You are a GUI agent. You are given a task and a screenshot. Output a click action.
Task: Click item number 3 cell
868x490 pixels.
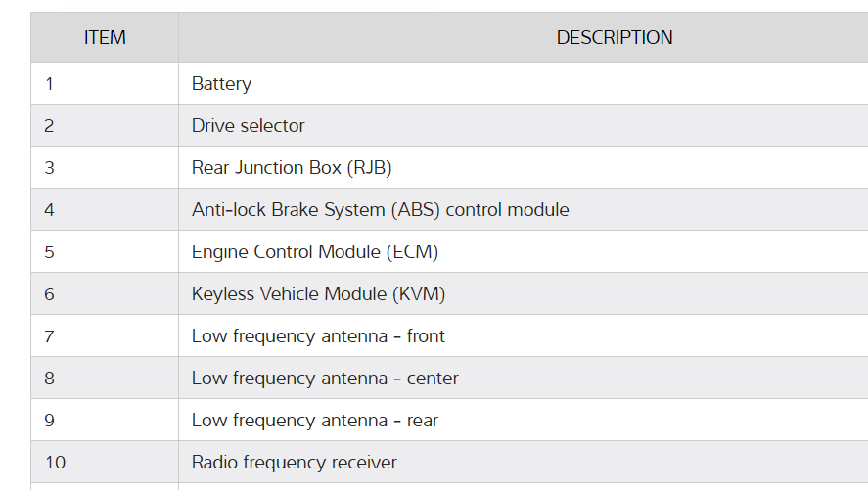pos(50,168)
